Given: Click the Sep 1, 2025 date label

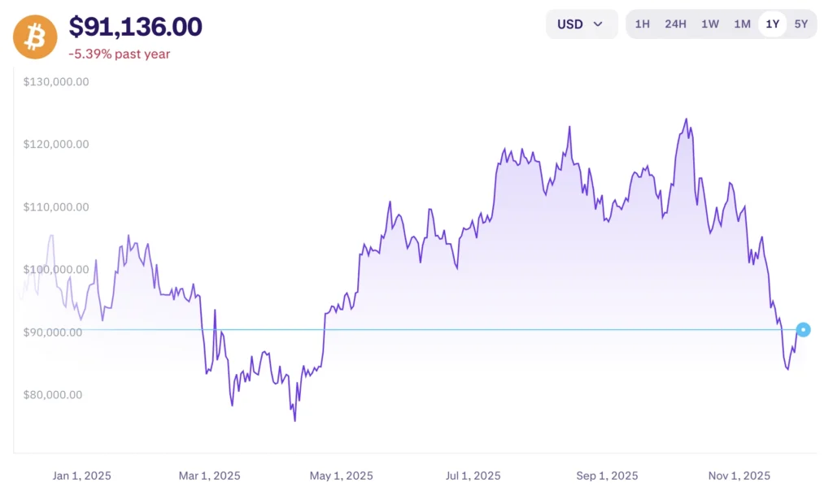Looking at the screenshot, I should pyautogui.click(x=606, y=476).
